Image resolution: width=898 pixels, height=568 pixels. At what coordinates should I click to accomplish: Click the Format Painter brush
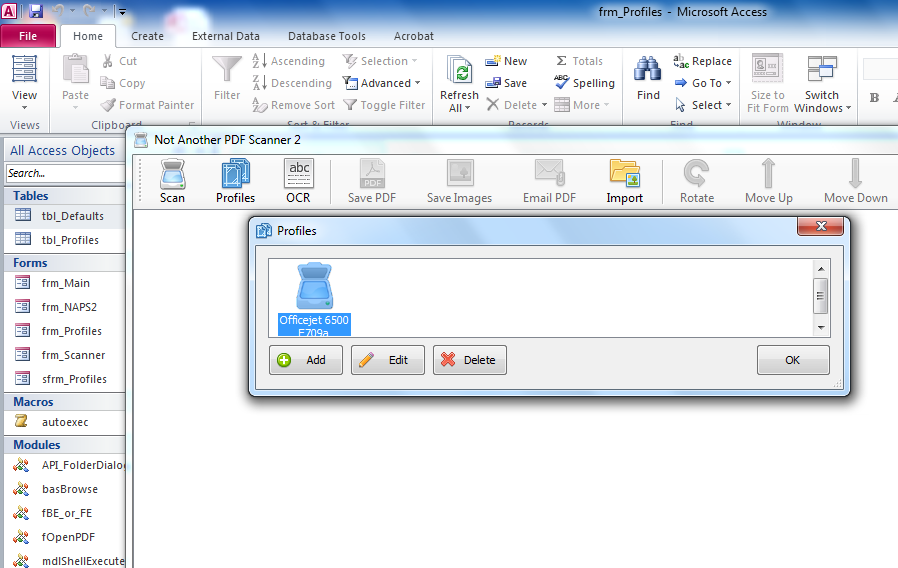pos(108,105)
